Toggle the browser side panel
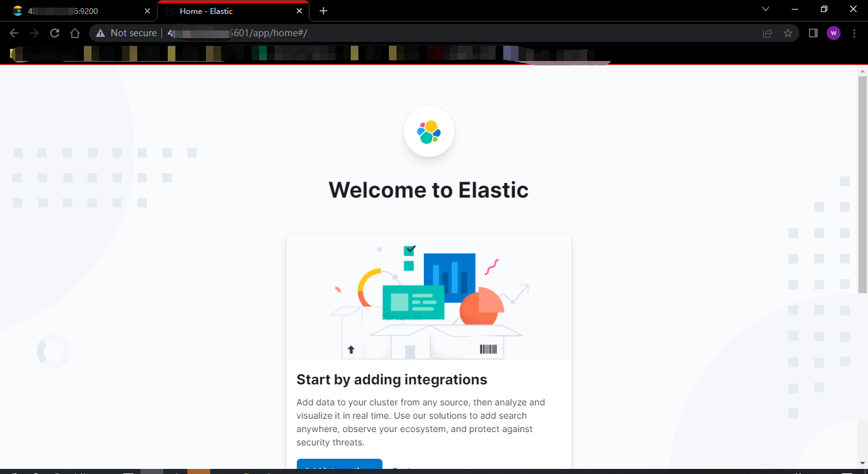The image size is (868, 474). (x=813, y=32)
